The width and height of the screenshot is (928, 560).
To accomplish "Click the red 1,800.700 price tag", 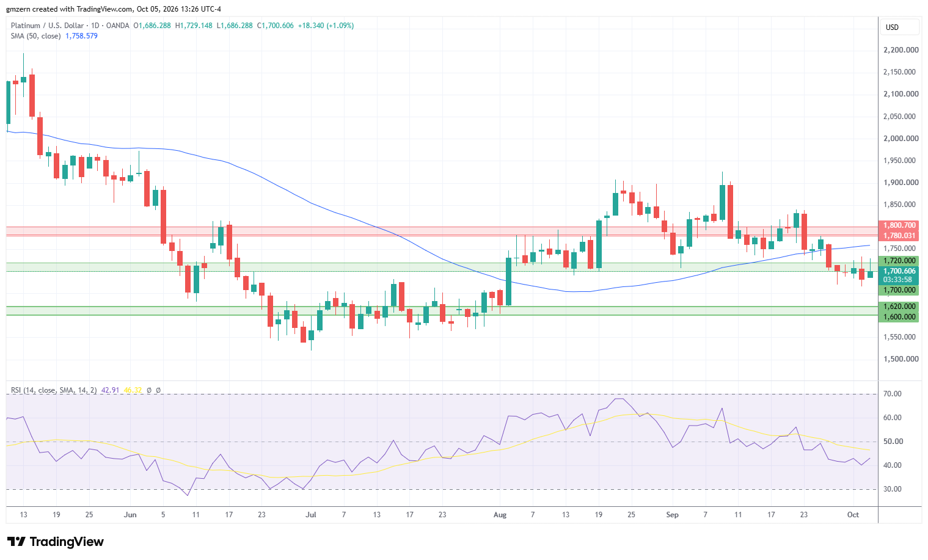I will 898,225.
